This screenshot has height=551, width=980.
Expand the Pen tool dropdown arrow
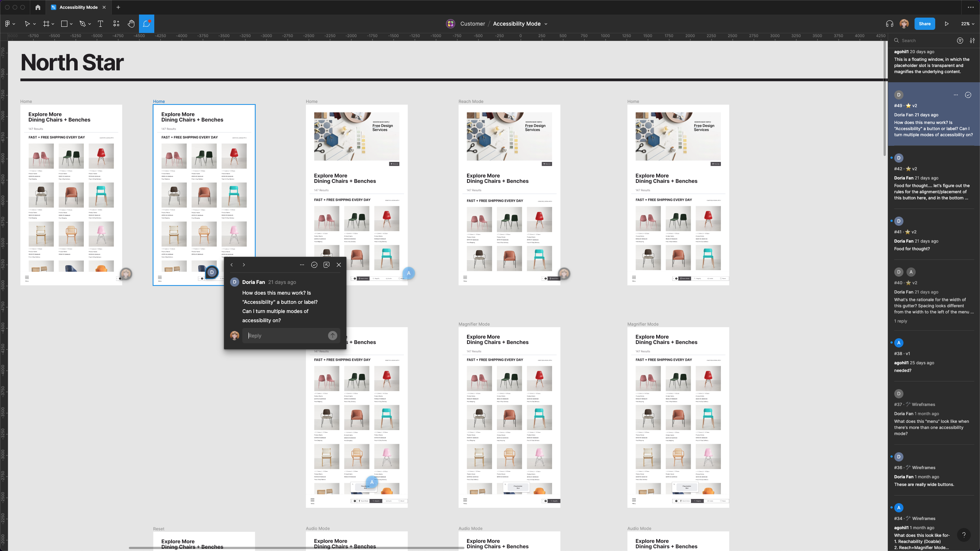tap(90, 24)
